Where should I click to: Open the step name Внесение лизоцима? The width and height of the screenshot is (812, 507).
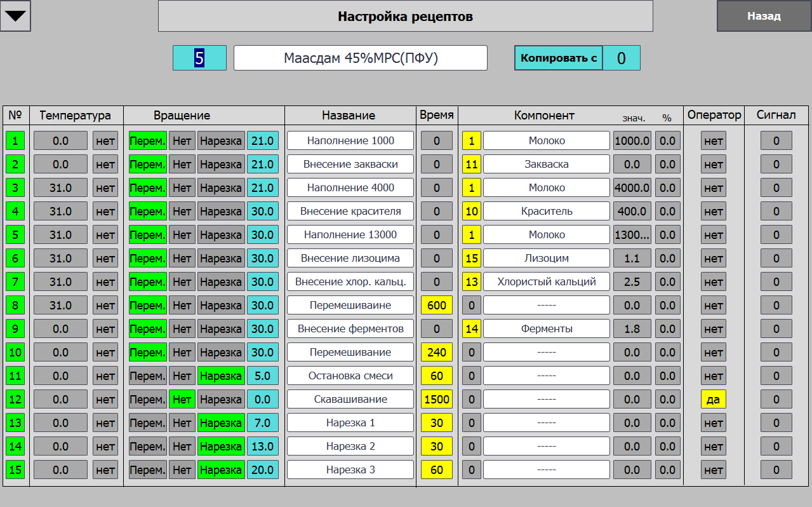(350, 259)
